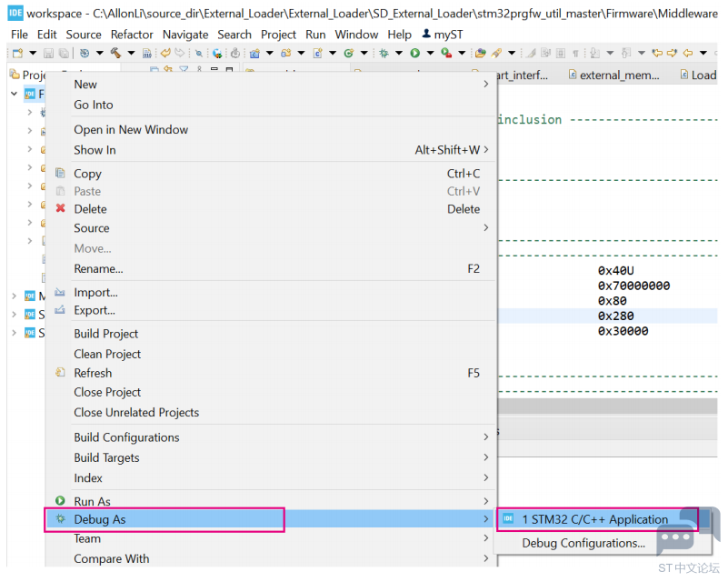Viewport: 728px width, 582px height.
Task: Select Open in New Window
Action: tap(131, 130)
